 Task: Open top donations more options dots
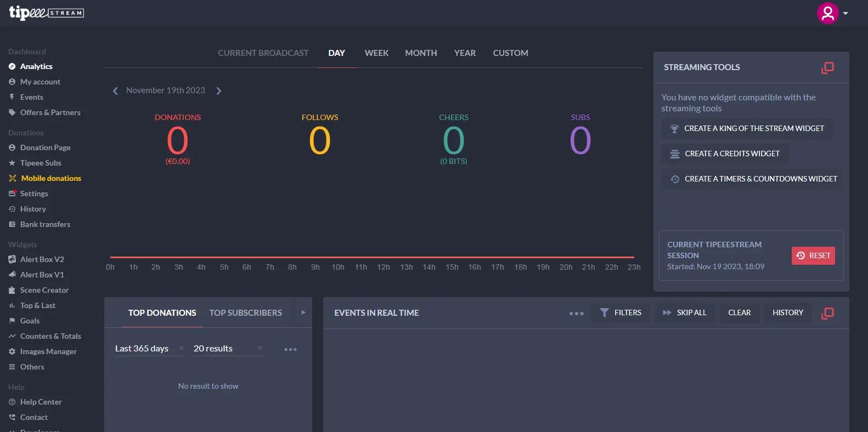coord(290,349)
